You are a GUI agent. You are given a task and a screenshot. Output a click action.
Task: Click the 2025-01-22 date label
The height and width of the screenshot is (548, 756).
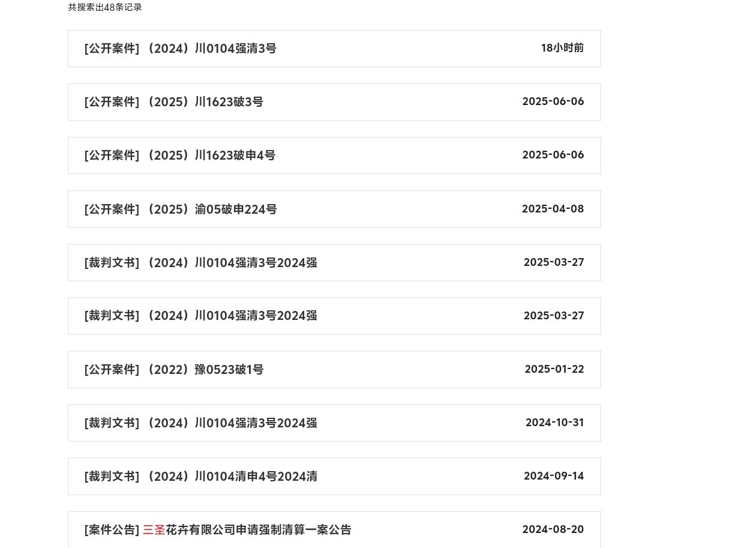tap(554, 369)
